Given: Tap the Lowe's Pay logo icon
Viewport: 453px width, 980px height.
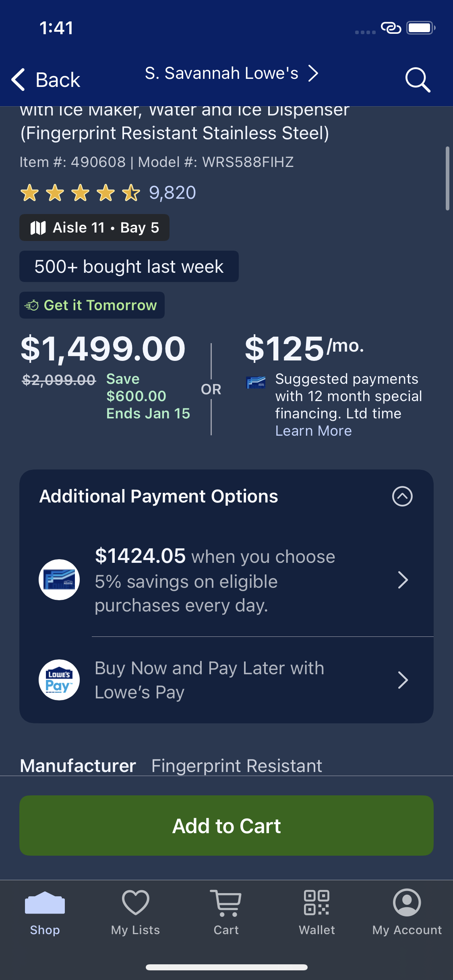Looking at the screenshot, I should click(59, 680).
